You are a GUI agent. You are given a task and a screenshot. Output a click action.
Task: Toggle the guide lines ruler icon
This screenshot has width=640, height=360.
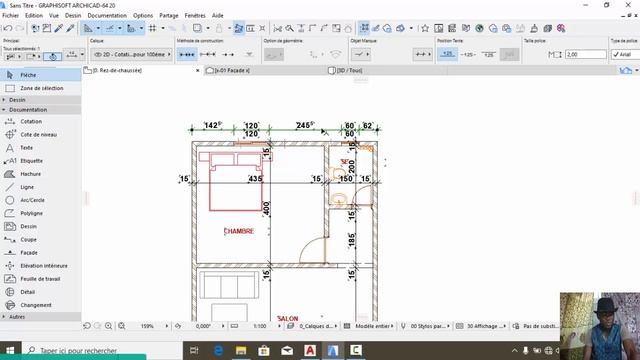point(88,28)
